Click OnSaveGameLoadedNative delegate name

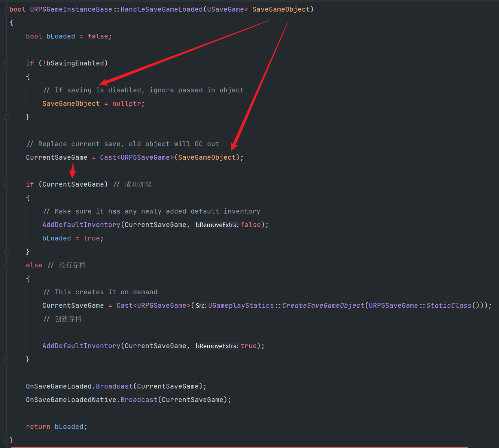pos(71,400)
